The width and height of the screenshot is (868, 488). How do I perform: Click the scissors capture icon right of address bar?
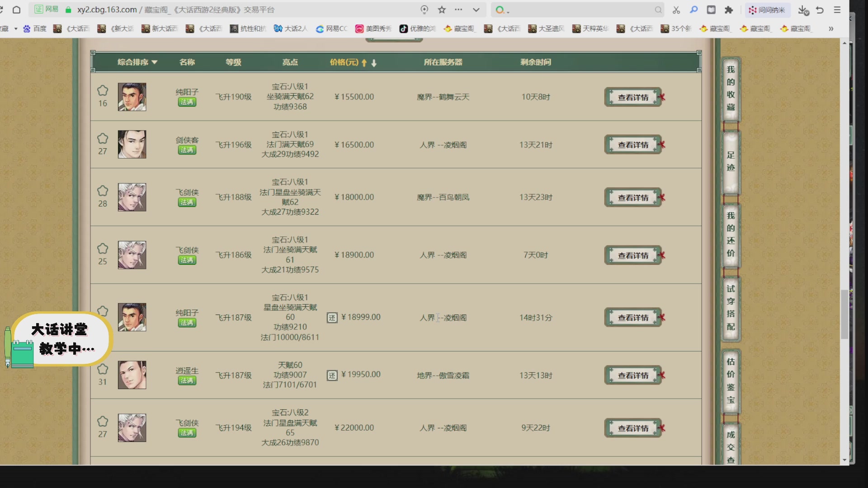[676, 10]
